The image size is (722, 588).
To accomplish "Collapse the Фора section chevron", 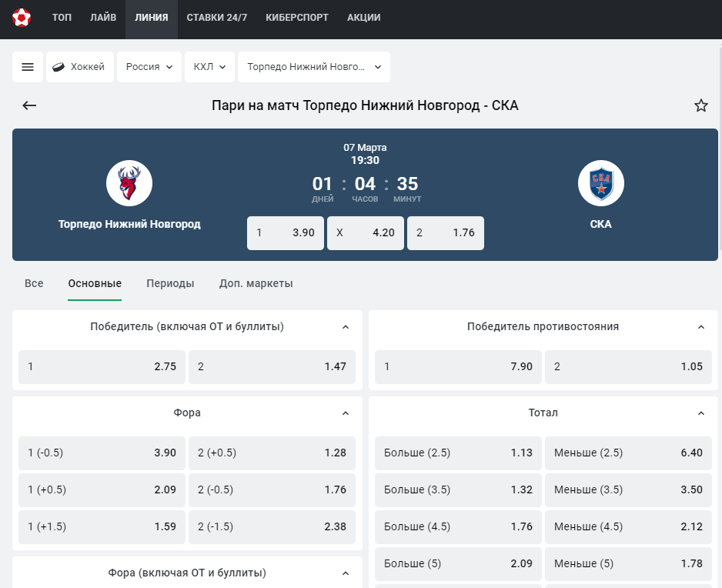I will [x=346, y=413].
